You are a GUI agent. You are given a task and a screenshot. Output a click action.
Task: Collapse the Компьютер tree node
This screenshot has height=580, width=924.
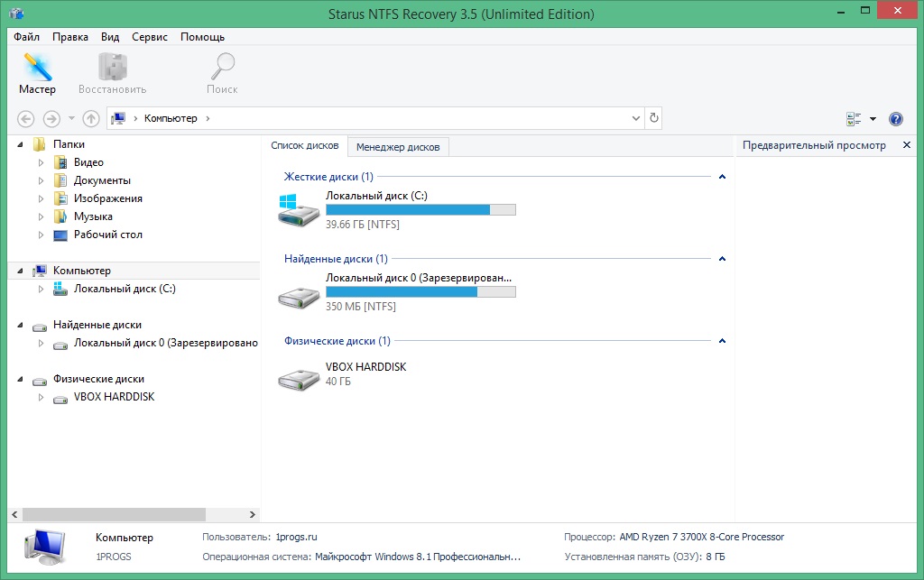(x=21, y=271)
